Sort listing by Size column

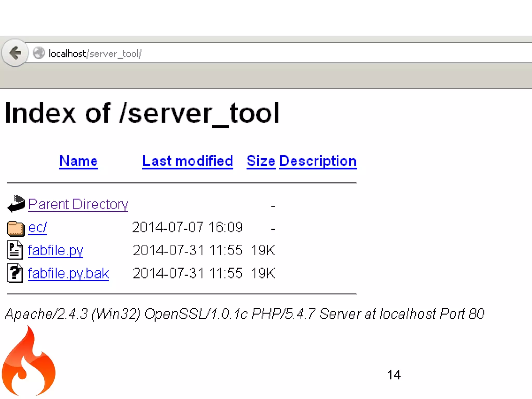click(261, 161)
